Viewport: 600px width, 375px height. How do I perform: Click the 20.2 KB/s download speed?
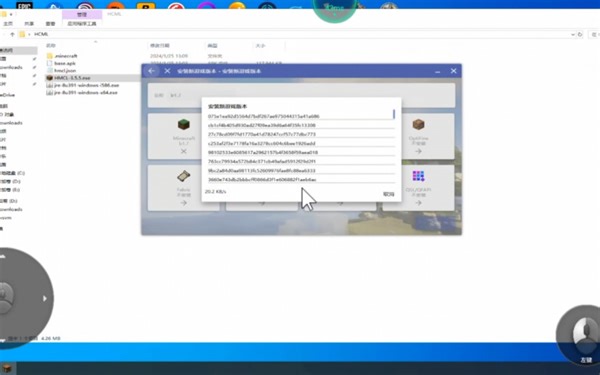(215, 191)
